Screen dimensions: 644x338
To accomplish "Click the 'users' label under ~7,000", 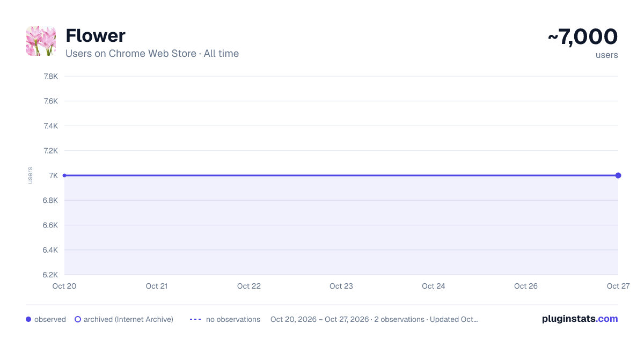I will coord(607,55).
